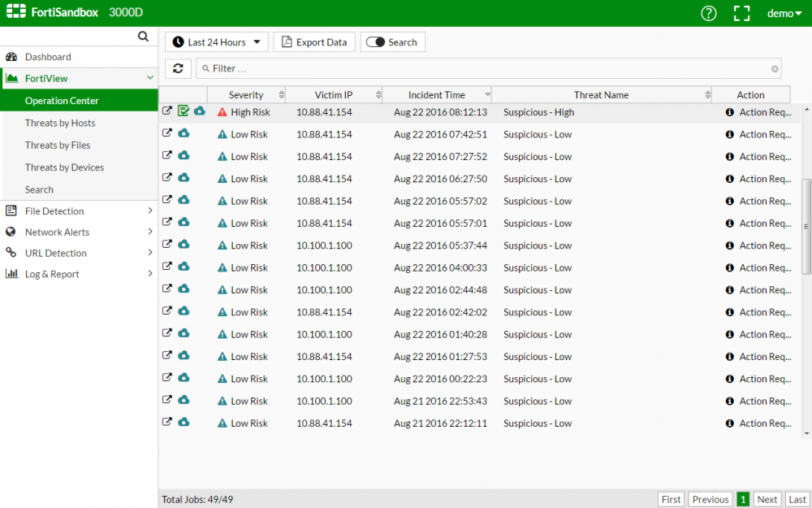Toggle the Search switch
812x508 pixels.
pos(375,42)
